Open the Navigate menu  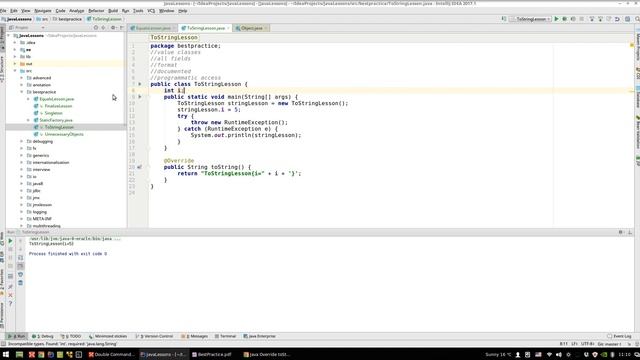pyautogui.click(x=42, y=11)
